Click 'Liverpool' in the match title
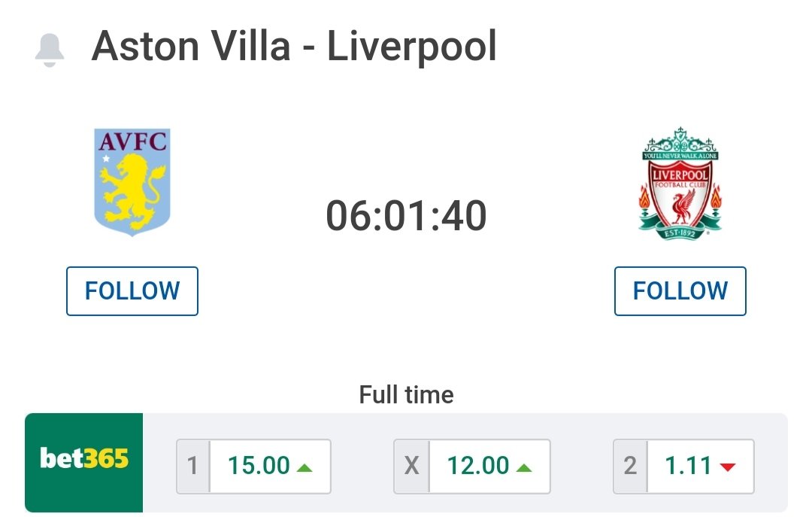Viewport: 812px width, 517px height. (x=412, y=47)
